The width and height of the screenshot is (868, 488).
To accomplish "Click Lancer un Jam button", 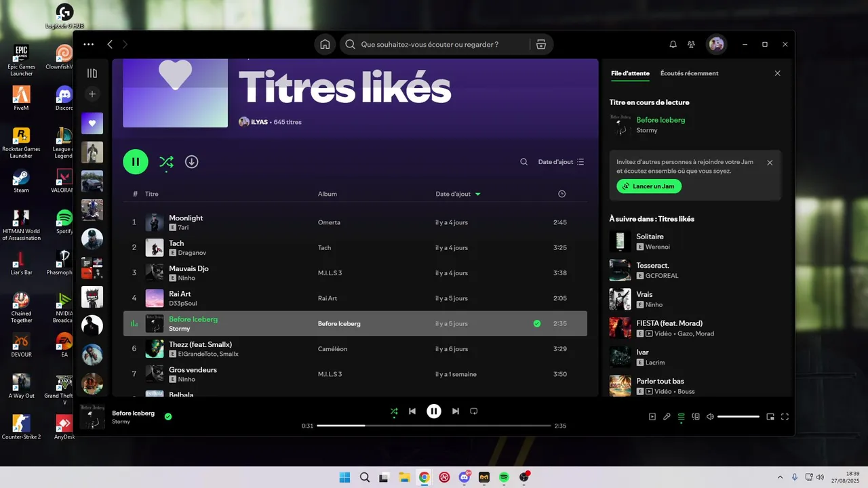I will (x=649, y=186).
